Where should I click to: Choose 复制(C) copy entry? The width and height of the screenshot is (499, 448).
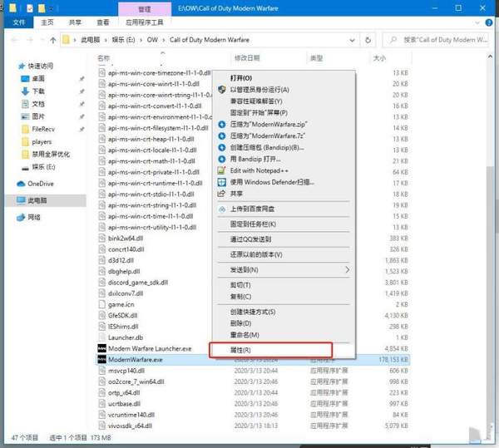240,297
